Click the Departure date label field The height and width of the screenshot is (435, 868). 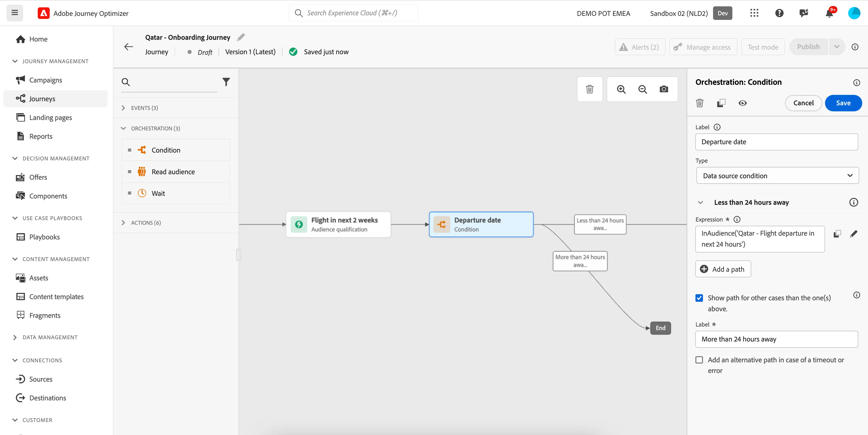[x=776, y=142]
